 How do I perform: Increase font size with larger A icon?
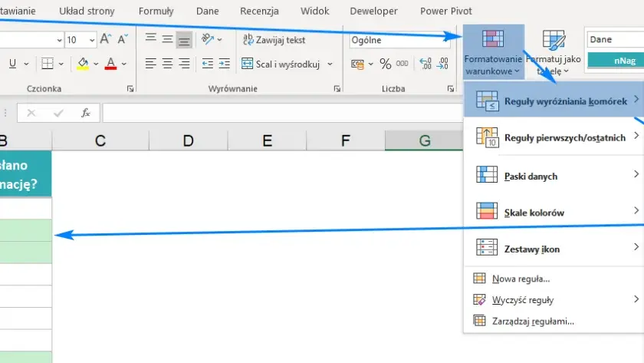pos(106,39)
